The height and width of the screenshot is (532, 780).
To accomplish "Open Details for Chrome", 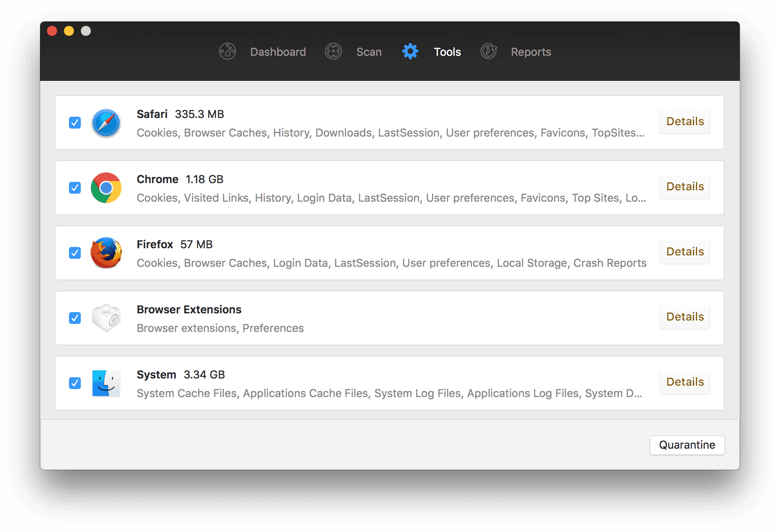I will [x=685, y=186].
